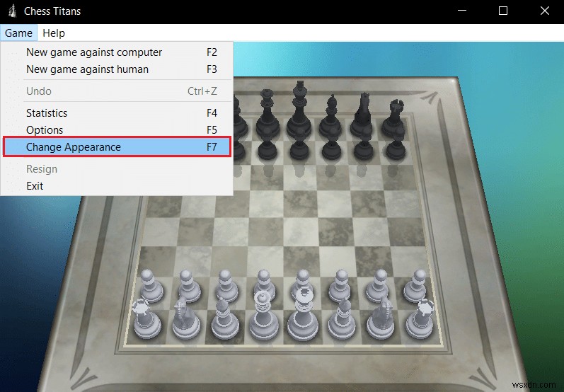This screenshot has width=564, height=392.
Task: Pick white pawn in front of left rook
Action: pos(151,287)
